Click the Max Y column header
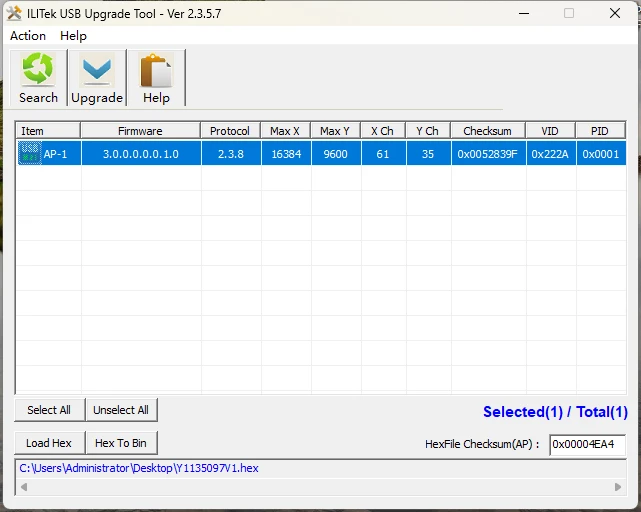The image size is (641, 512). [x=335, y=131]
